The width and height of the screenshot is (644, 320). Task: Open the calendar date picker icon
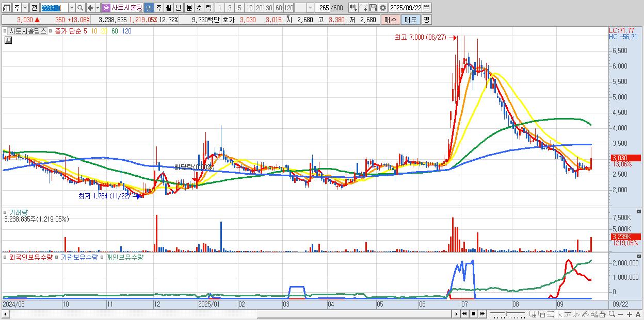pyautogui.click(x=427, y=8)
